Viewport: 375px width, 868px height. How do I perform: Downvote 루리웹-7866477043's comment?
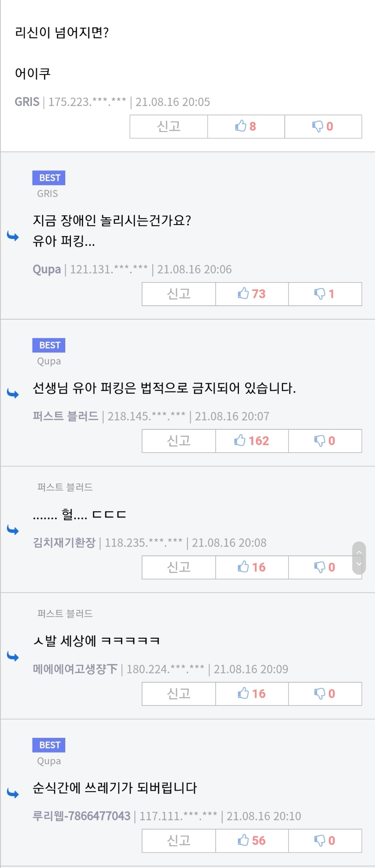(x=325, y=840)
